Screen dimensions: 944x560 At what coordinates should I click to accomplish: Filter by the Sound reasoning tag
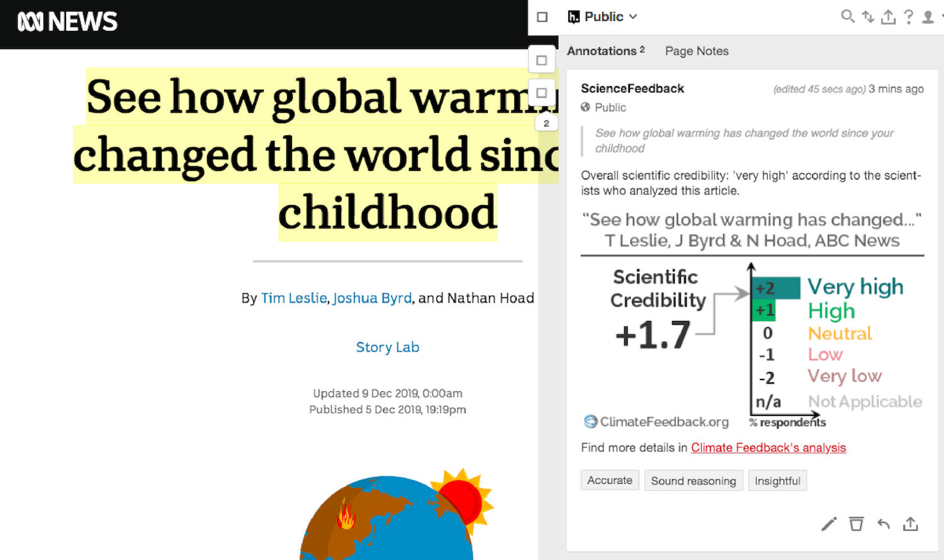tap(694, 481)
